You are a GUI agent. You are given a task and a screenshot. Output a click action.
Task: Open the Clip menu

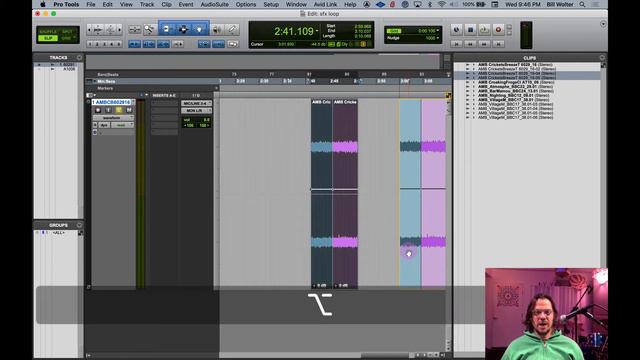point(166,4)
